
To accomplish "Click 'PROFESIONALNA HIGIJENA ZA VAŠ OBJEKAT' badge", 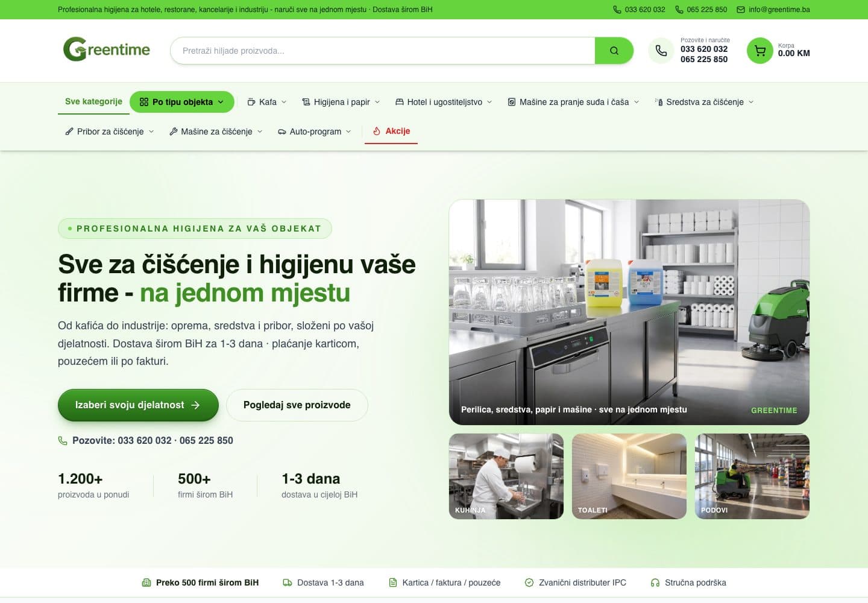I will [195, 229].
